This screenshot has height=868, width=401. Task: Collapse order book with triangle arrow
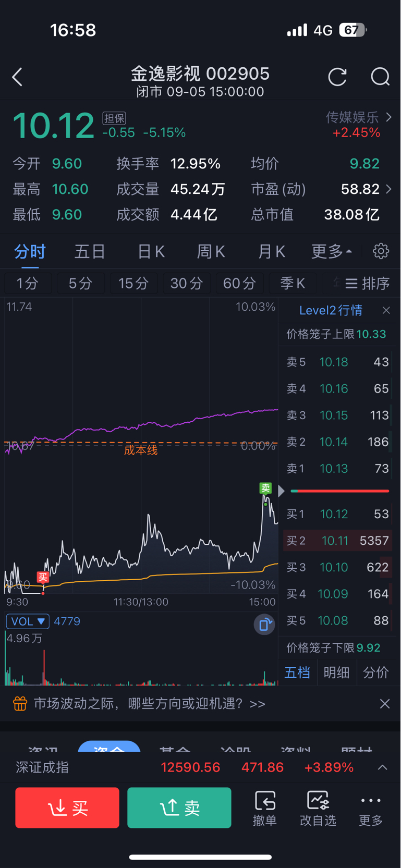click(x=282, y=491)
